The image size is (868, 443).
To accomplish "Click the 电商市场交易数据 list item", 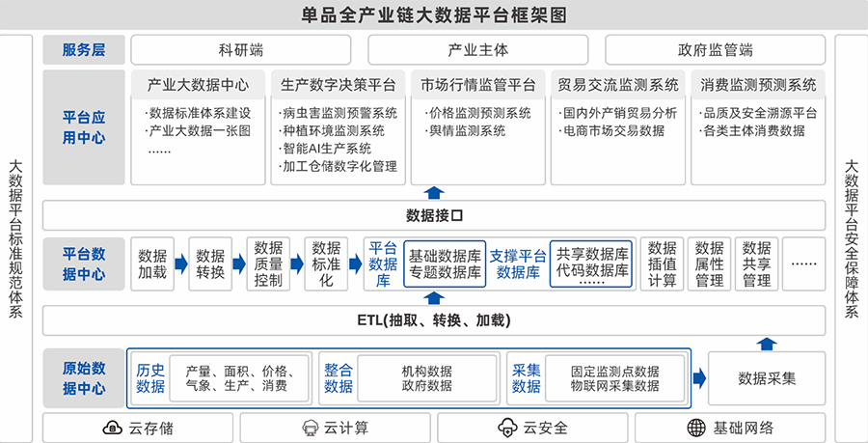I will pyautogui.click(x=612, y=131).
